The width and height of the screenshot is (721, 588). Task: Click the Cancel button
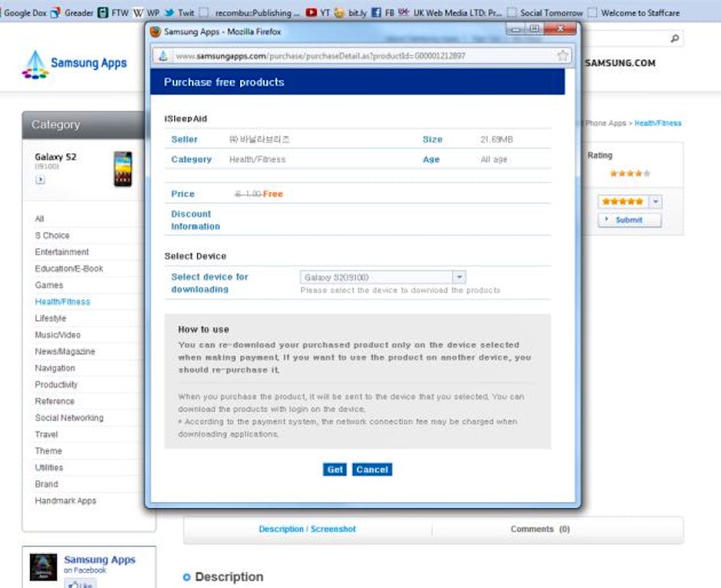pyautogui.click(x=372, y=469)
